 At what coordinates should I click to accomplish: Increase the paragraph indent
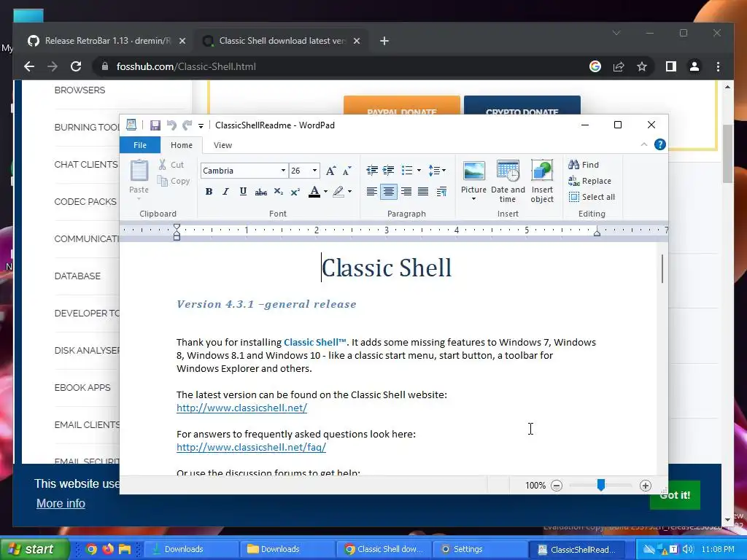(x=389, y=170)
